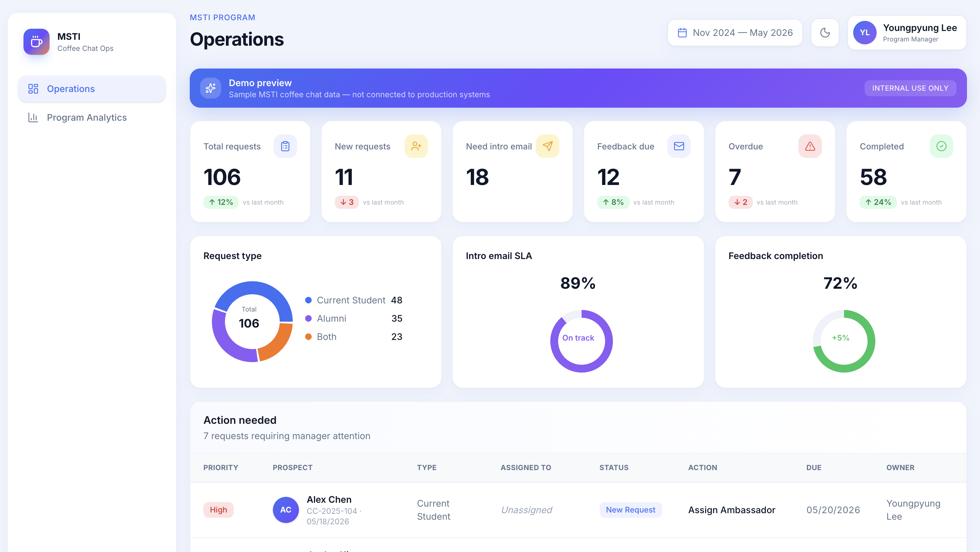This screenshot has height=552, width=980.
Task: Click the TYPE column header
Action: click(x=426, y=468)
